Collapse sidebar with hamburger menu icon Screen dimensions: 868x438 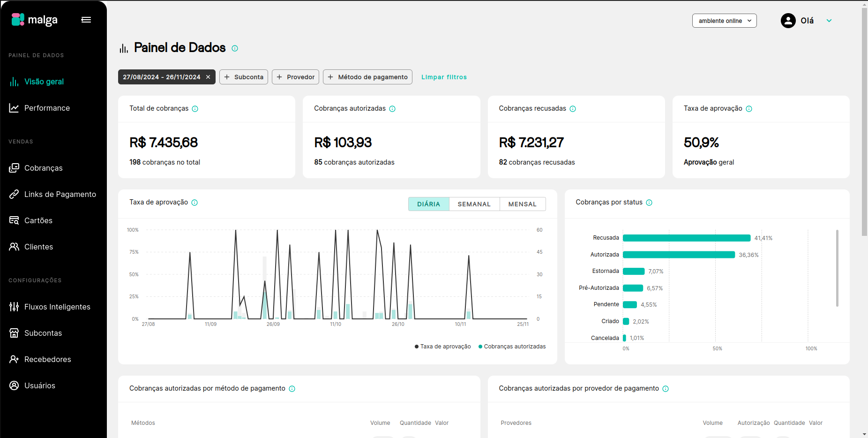pyautogui.click(x=86, y=20)
